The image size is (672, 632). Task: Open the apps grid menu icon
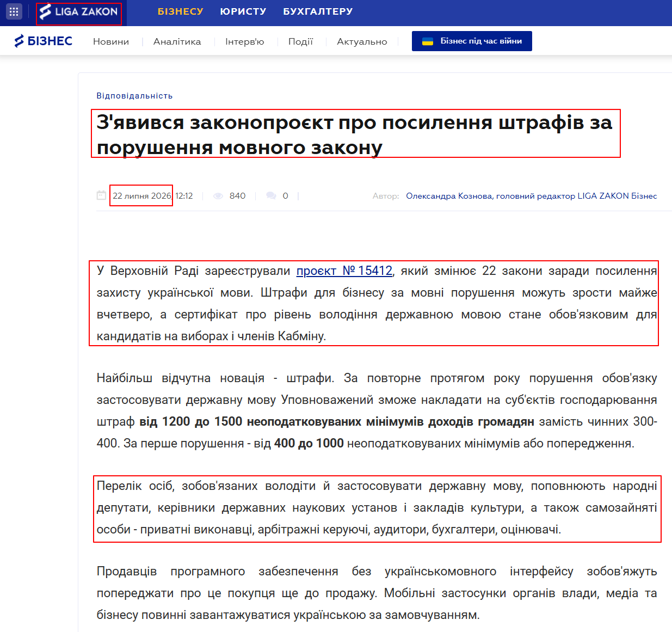[14, 11]
